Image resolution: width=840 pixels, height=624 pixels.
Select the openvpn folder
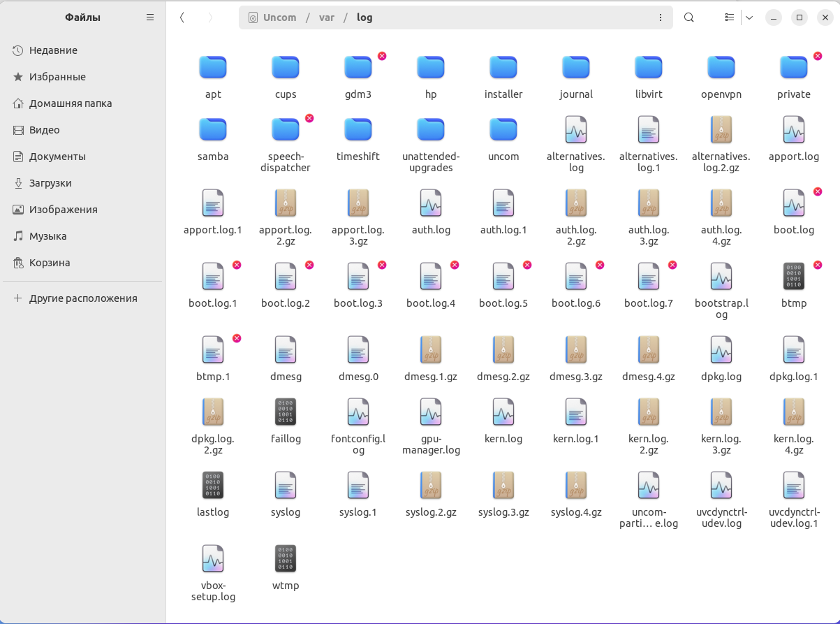721,68
